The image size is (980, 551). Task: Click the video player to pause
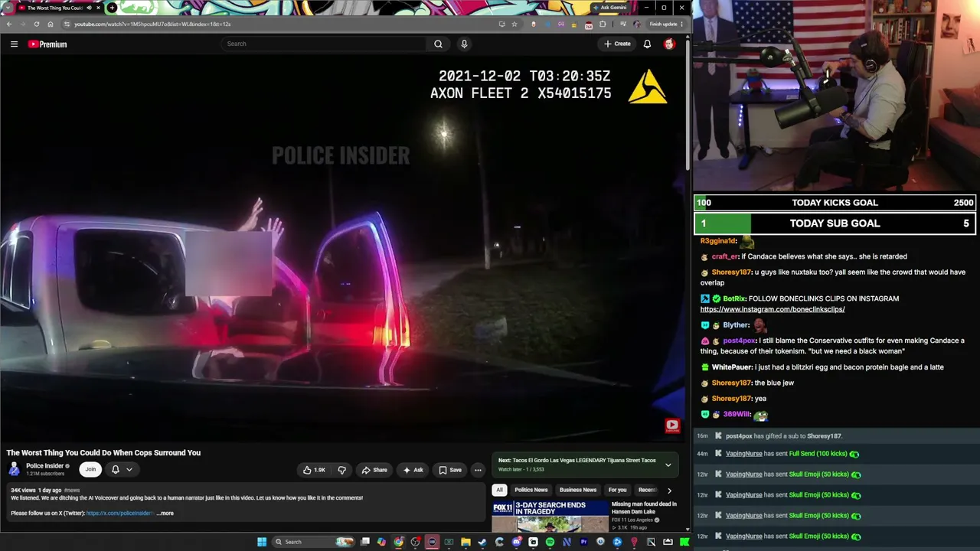343,249
